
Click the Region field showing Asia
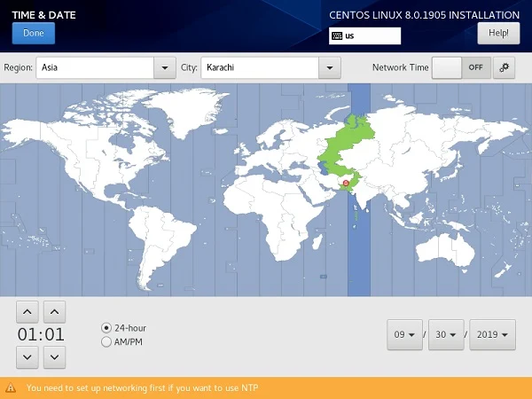coord(95,67)
